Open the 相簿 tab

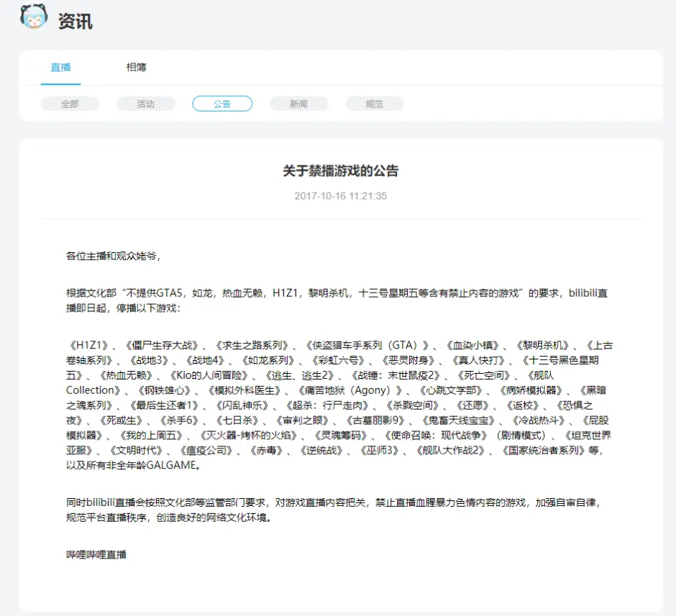pos(137,68)
